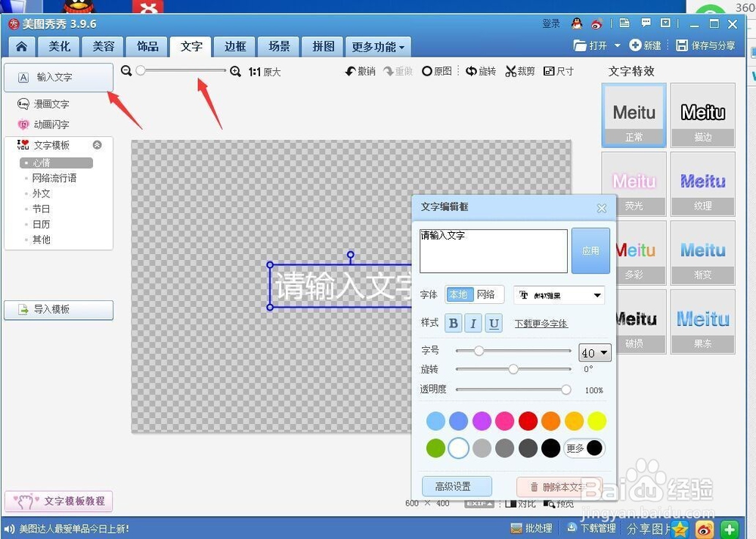Click the 对比 compare icon

coord(510,503)
